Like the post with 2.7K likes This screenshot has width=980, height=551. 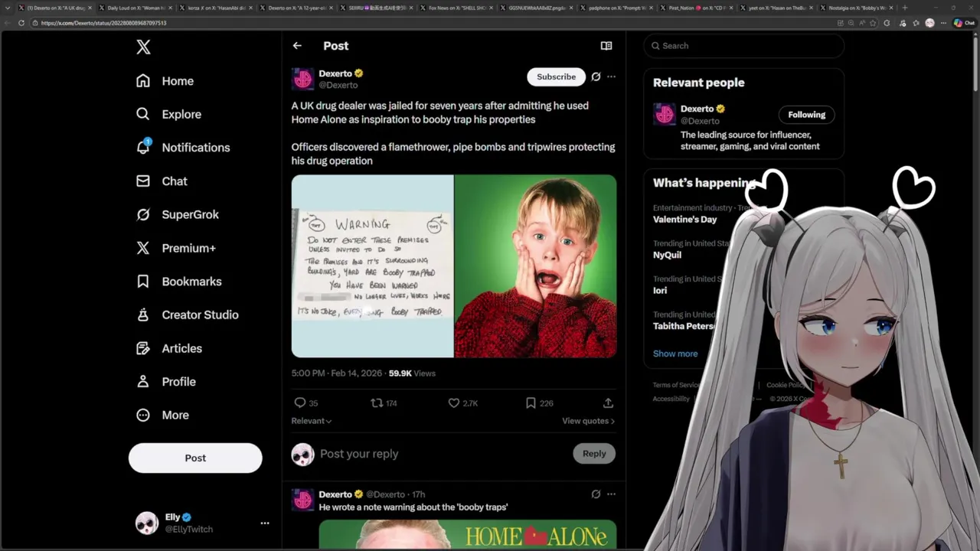coord(463,403)
